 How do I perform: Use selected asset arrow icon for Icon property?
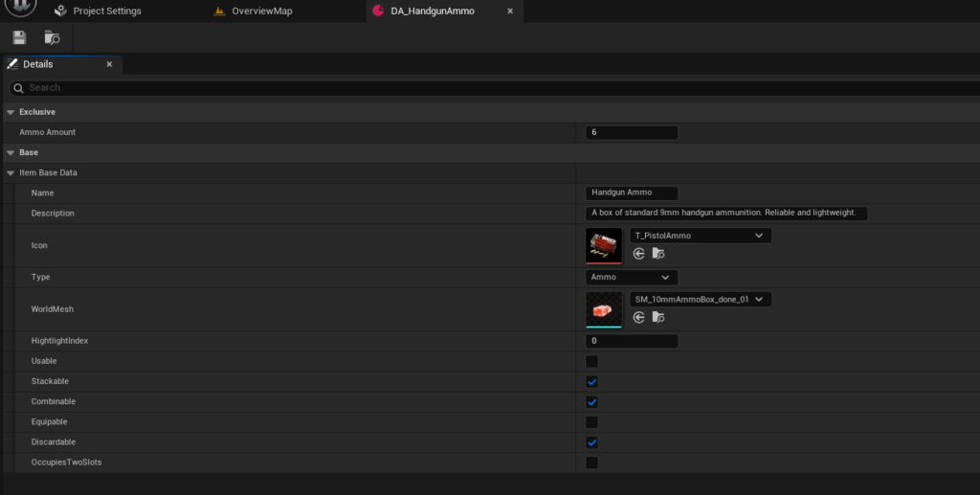click(x=639, y=254)
